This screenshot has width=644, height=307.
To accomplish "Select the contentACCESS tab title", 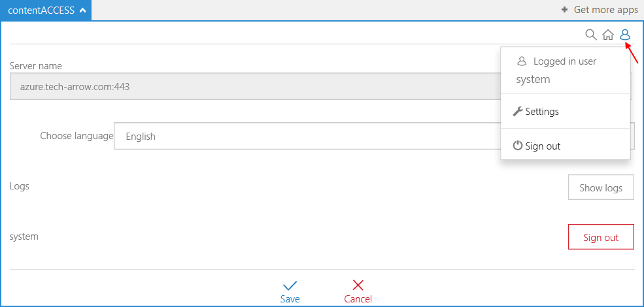I will click(x=41, y=10).
